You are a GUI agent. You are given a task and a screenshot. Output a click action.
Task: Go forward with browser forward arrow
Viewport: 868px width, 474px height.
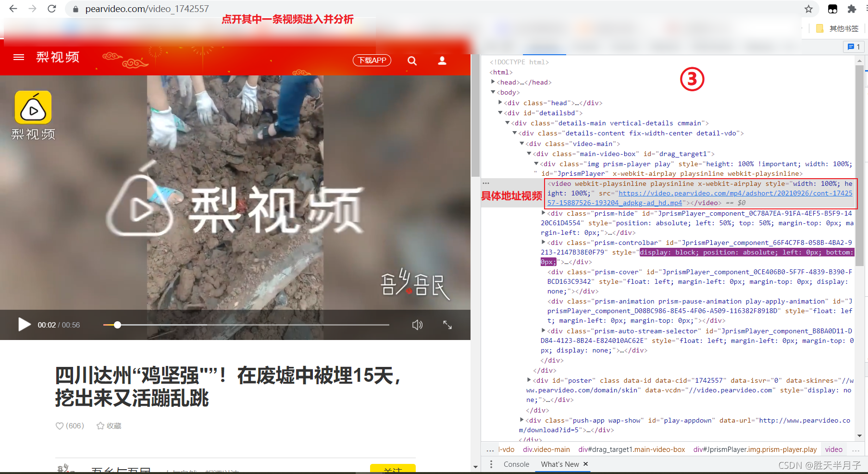(32, 9)
